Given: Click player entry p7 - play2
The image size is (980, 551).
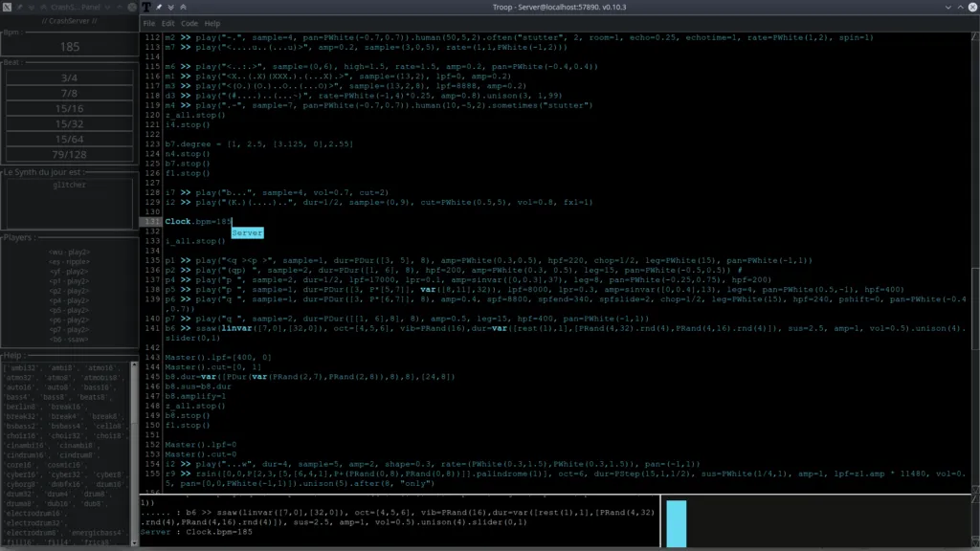Looking at the screenshot, I should click(x=69, y=330).
